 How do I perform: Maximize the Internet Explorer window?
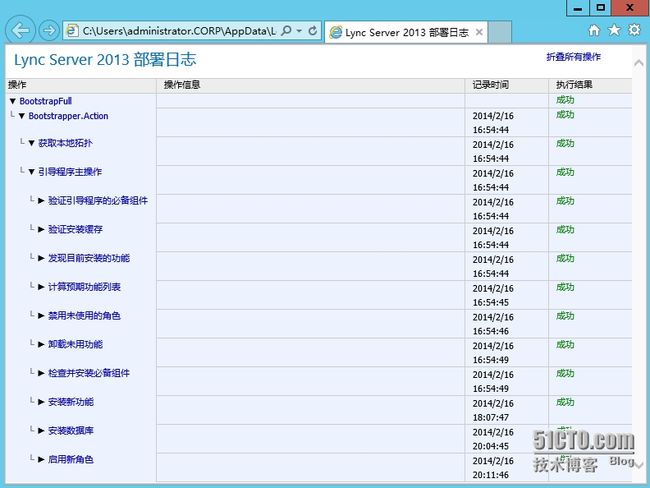600,8
